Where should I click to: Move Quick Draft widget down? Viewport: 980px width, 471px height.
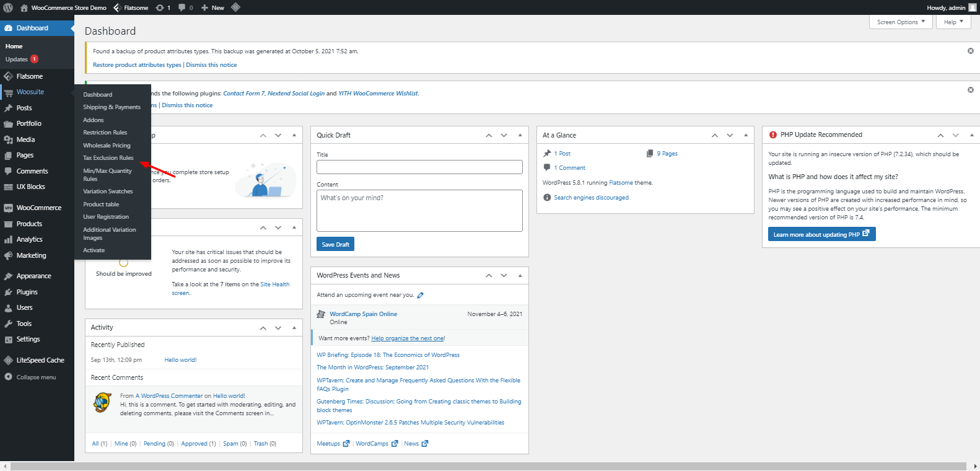point(504,135)
